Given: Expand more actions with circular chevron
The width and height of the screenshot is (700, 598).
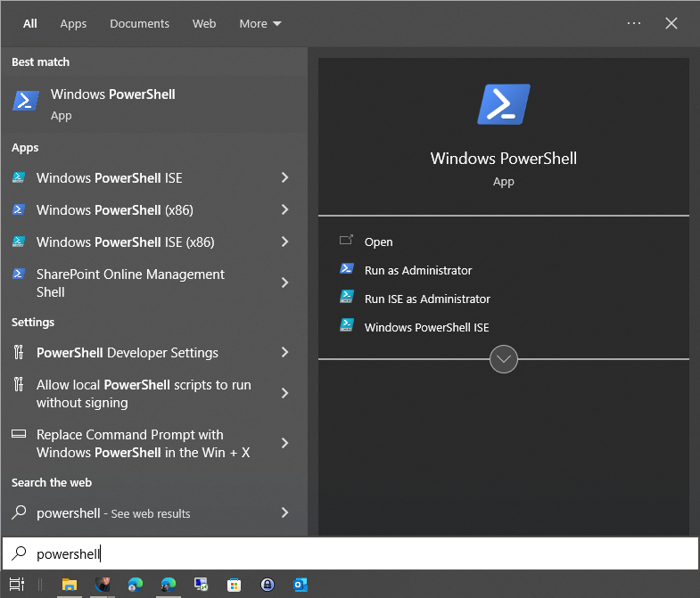Looking at the screenshot, I should tap(504, 359).
